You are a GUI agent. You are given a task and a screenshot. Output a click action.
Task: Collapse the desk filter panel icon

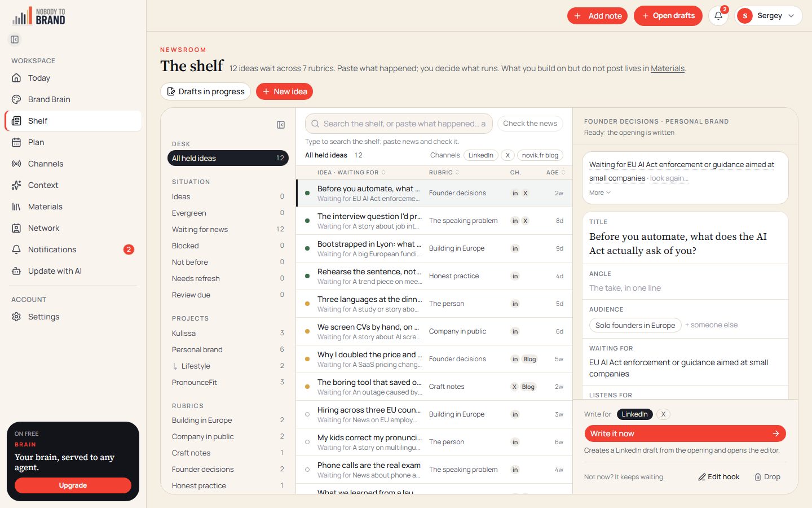tap(281, 125)
